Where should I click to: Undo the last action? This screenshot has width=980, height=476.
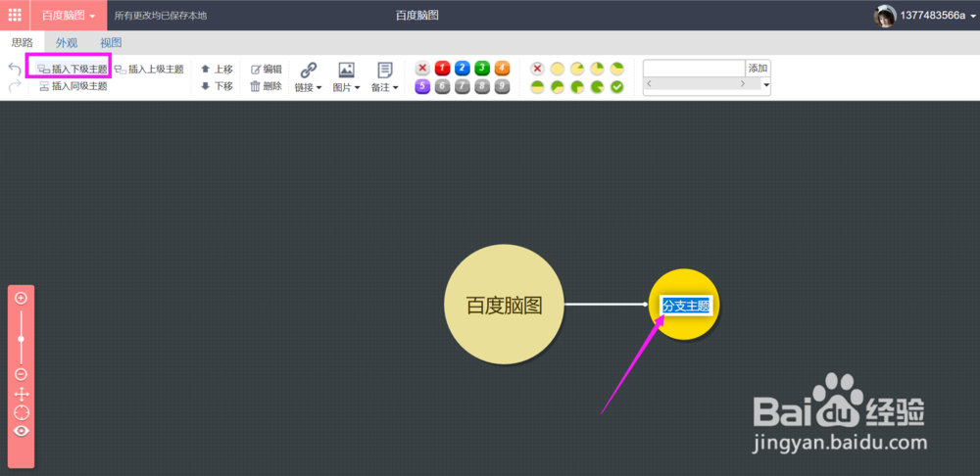point(15,69)
